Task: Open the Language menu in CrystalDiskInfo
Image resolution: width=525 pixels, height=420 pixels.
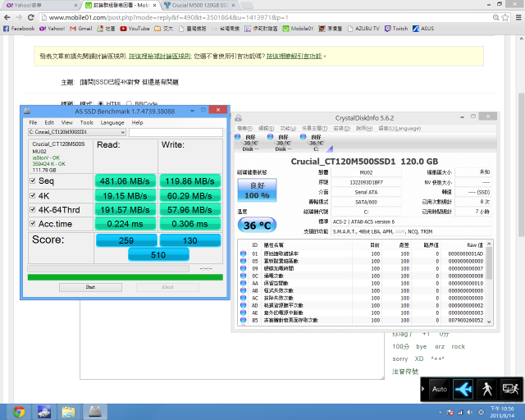Action: [399, 128]
